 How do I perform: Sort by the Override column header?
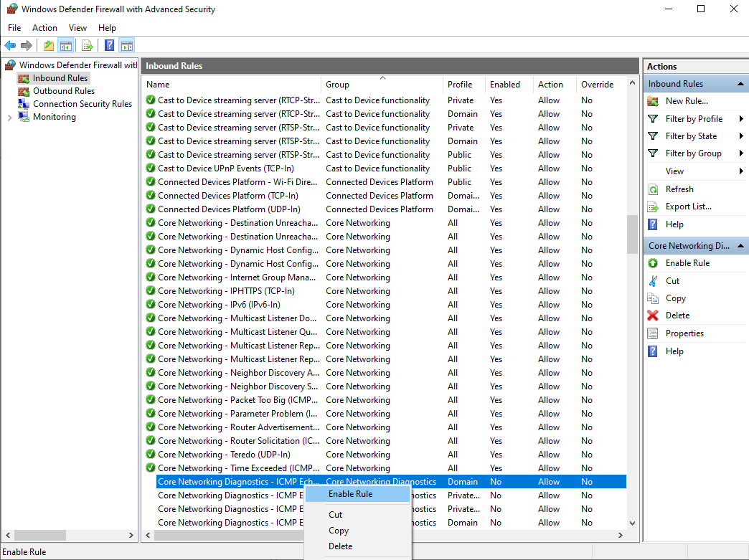(x=601, y=85)
